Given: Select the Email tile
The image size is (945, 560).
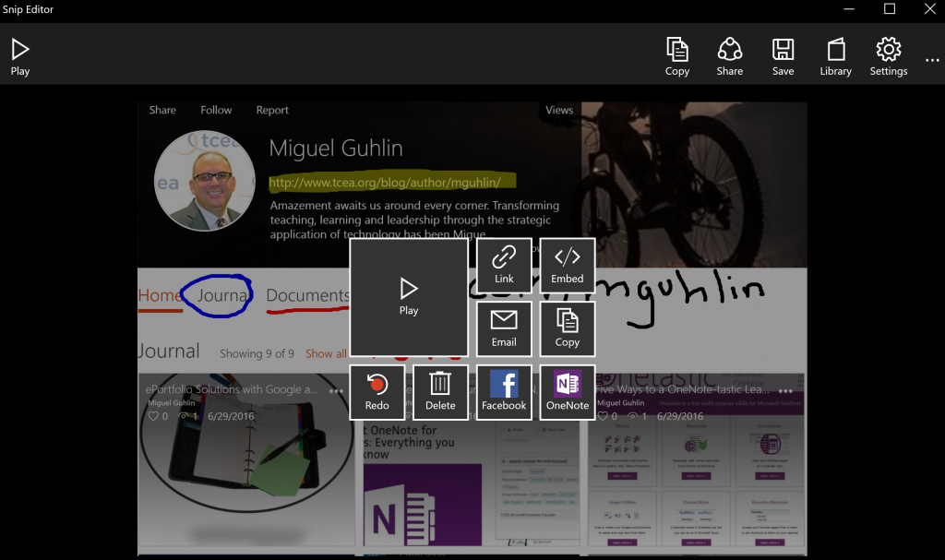Looking at the screenshot, I should pyautogui.click(x=504, y=328).
